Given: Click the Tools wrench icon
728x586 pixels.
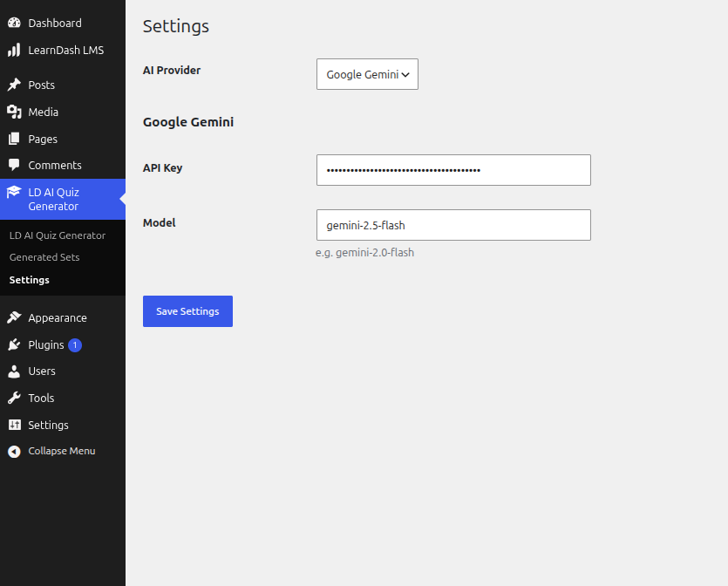Looking at the screenshot, I should click(x=15, y=398).
